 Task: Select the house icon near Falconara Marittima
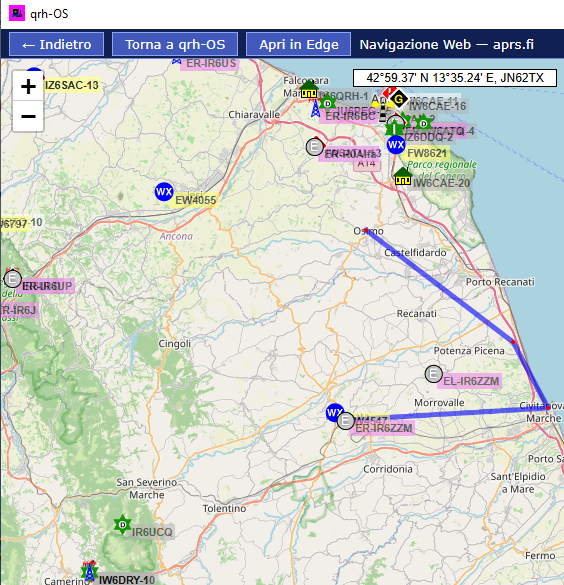point(309,90)
